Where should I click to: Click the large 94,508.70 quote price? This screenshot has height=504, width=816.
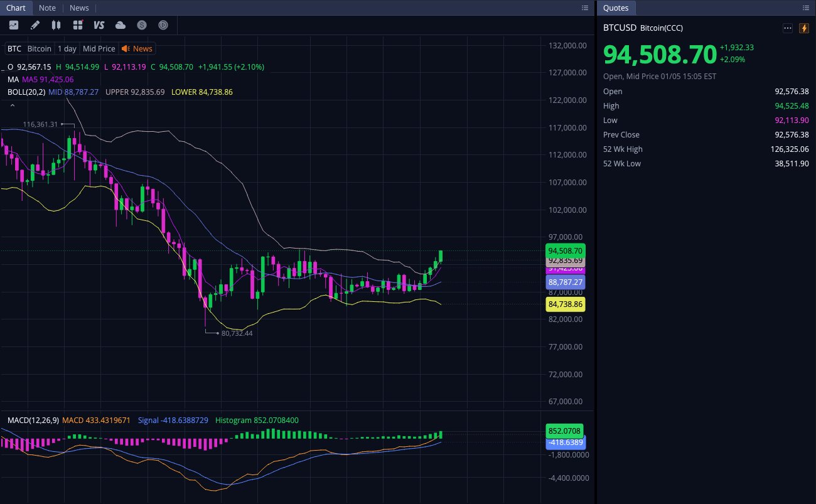pyautogui.click(x=660, y=55)
